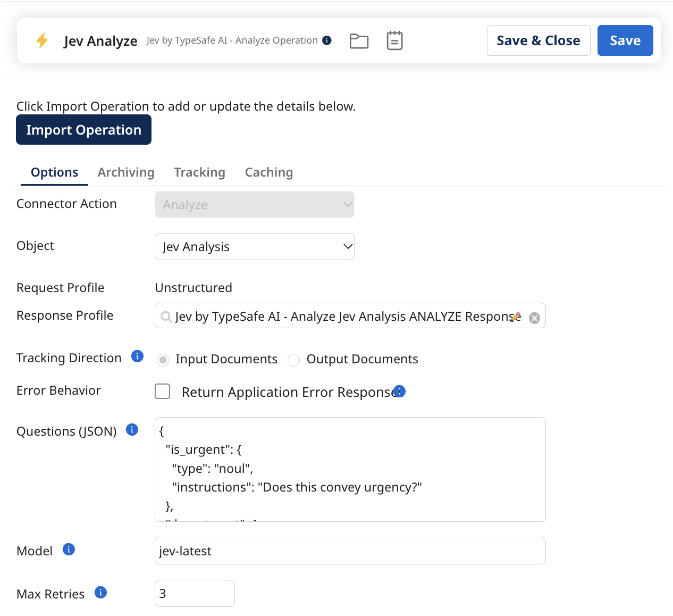Open the info icon beside Analyze Operation
The height and width of the screenshot is (616, 673).
[x=327, y=40]
